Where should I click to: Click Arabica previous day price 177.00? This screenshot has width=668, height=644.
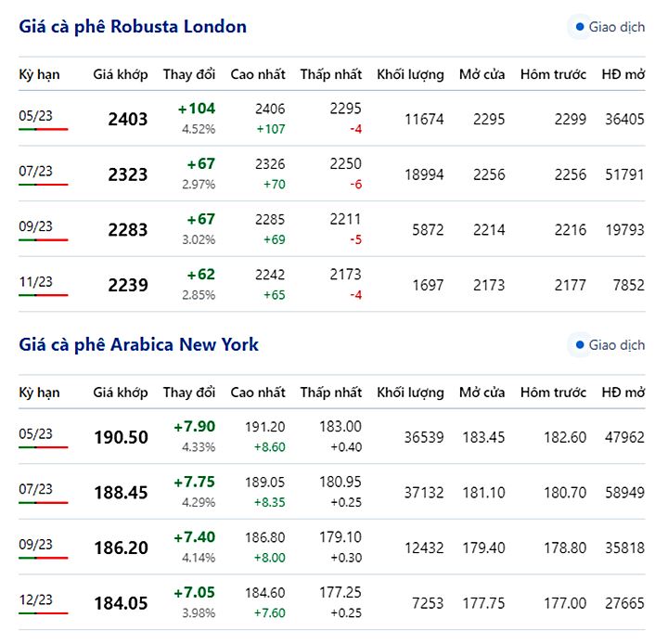565,603
